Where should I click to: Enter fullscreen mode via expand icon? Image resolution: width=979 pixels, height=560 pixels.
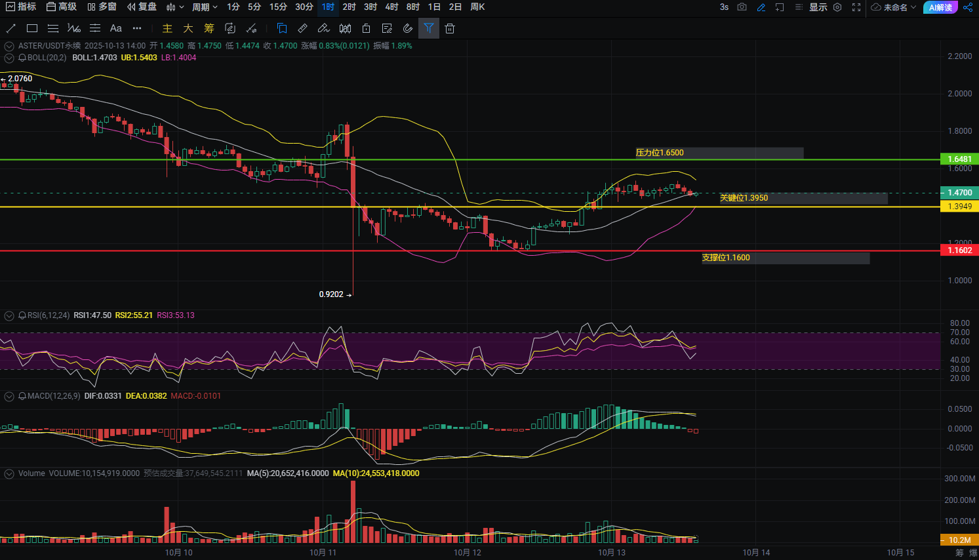856,7
